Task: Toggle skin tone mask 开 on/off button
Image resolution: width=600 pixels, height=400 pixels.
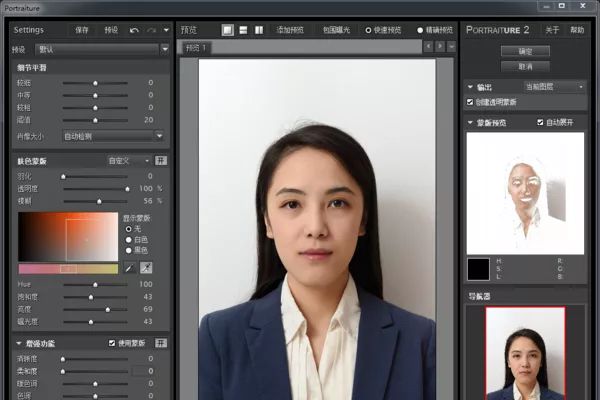Action: pyautogui.click(x=161, y=160)
